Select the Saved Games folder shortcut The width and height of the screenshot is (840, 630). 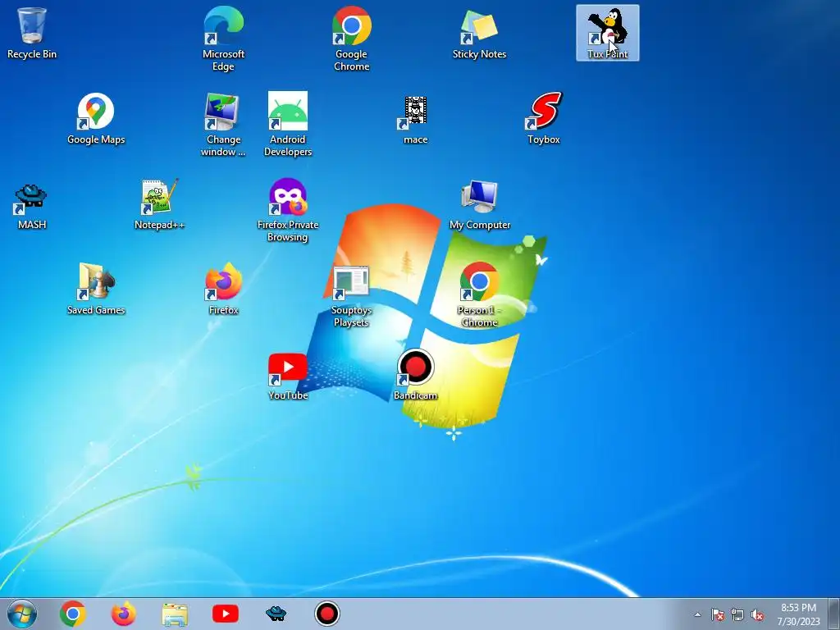[96, 290]
